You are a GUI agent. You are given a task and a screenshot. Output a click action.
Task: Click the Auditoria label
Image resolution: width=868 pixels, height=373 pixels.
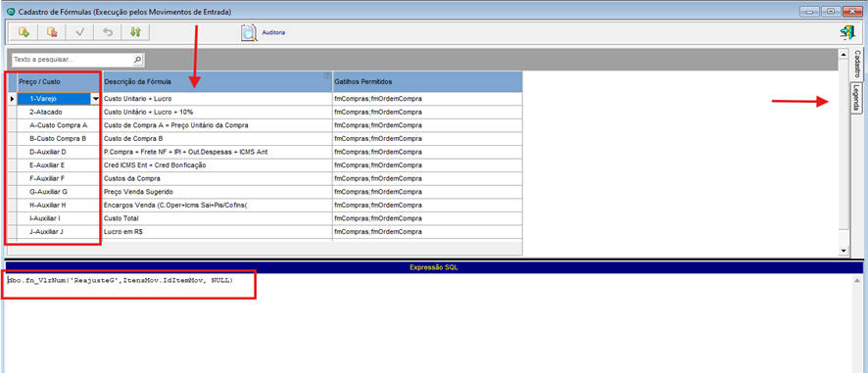pyautogui.click(x=273, y=32)
